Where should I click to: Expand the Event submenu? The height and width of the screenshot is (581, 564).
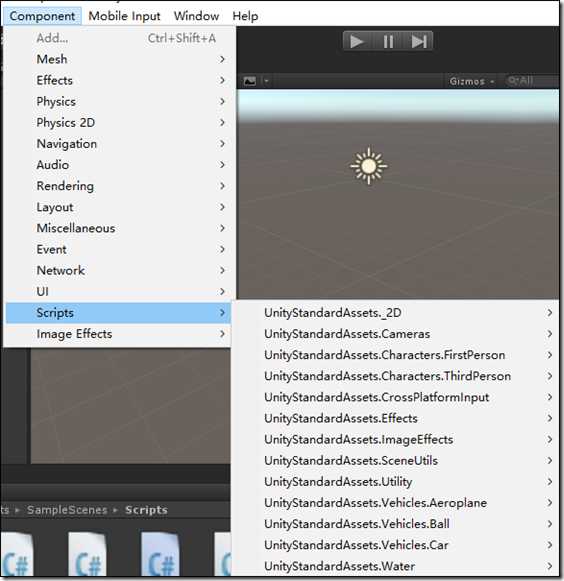tap(118, 249)
